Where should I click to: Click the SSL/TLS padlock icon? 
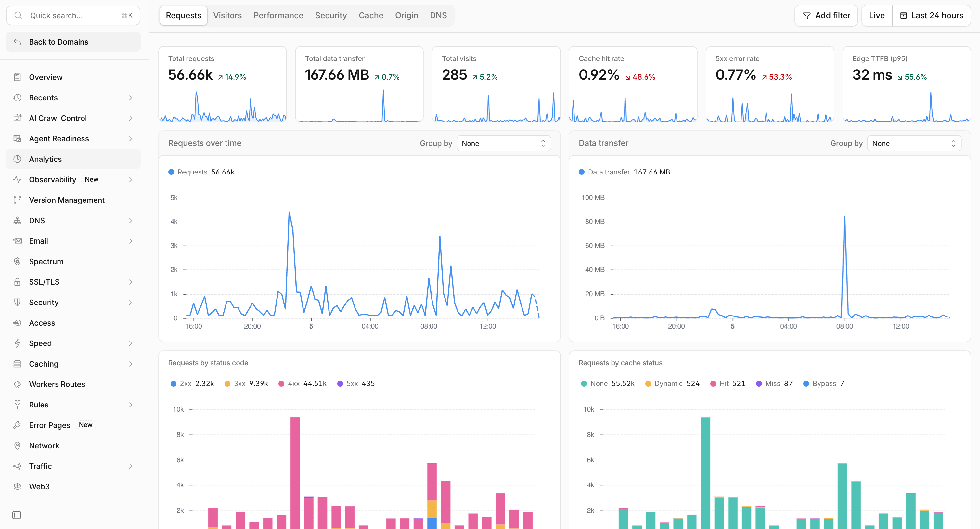click(17, 282)
